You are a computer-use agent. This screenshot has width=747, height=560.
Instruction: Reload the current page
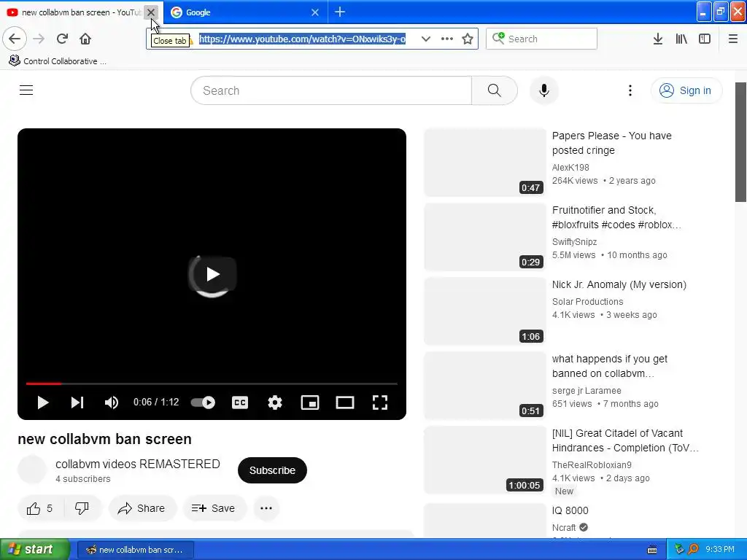(62, 39)
